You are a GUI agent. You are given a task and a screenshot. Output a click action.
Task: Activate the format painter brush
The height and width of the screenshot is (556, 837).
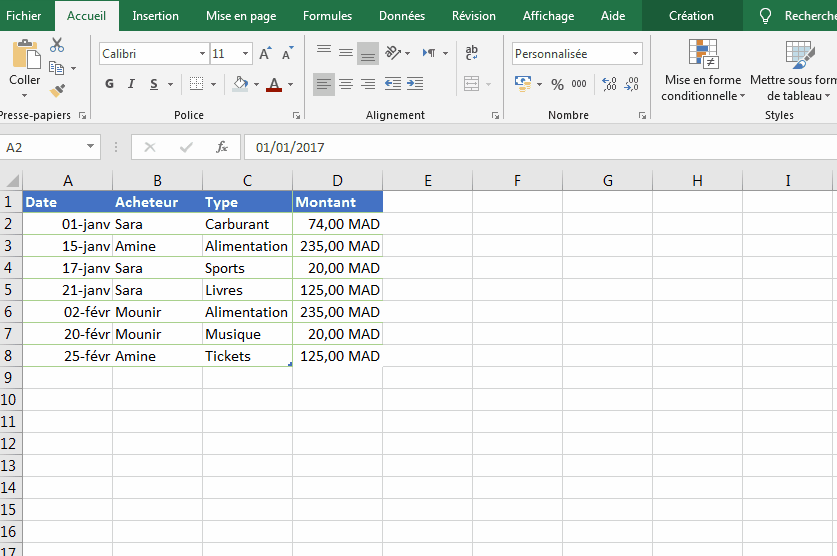(x=57, y=90)
